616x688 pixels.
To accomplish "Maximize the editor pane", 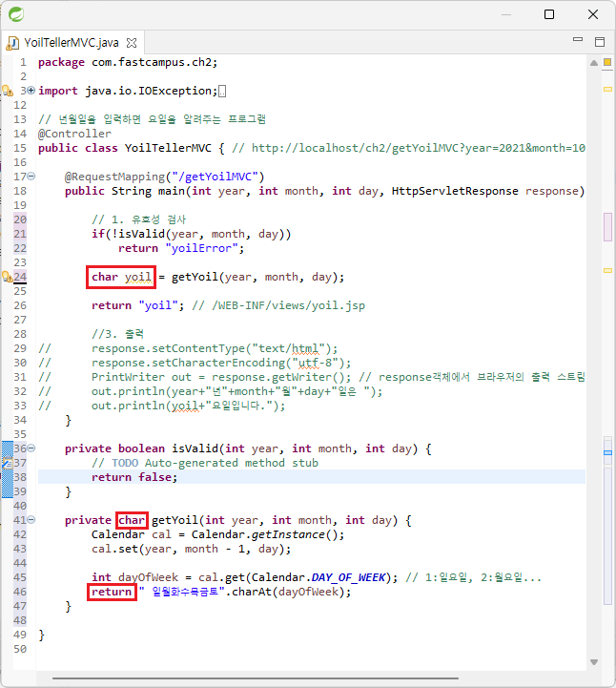I will [600, 42].
